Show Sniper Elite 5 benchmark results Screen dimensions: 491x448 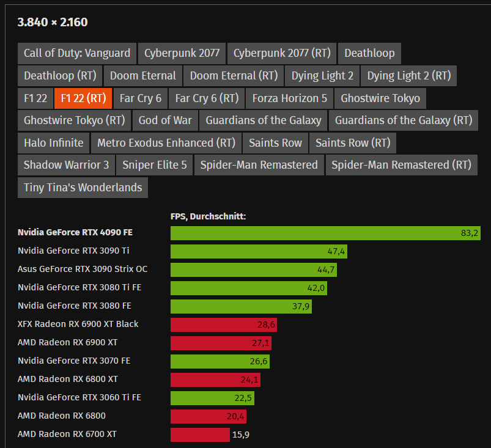pyautogui.click(x=154, y=165)
